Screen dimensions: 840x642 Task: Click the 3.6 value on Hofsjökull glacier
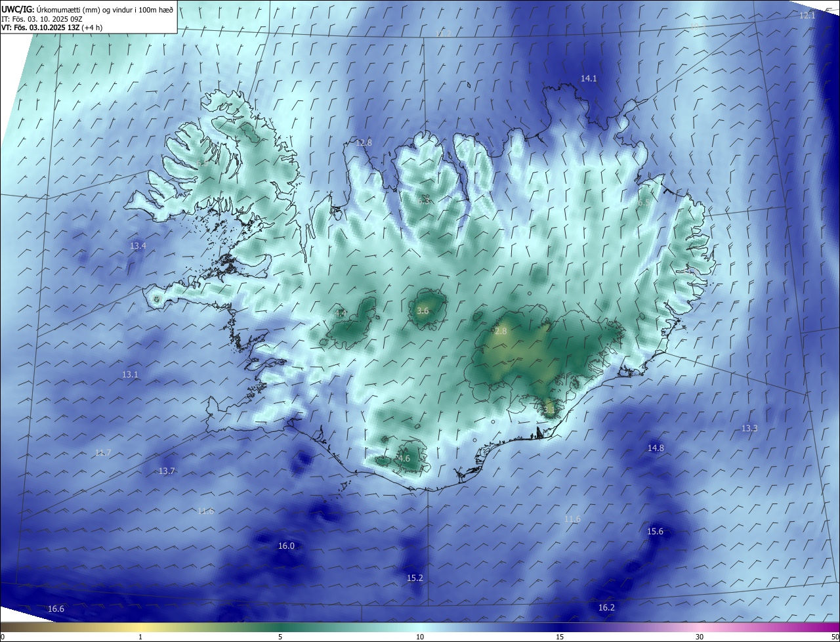click(423, 311)
